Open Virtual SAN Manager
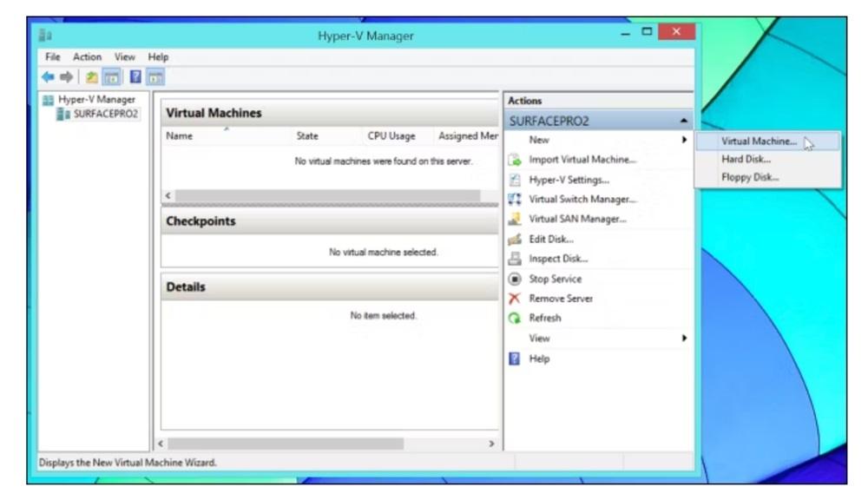The image size is (868, 500). pos(577,219)
